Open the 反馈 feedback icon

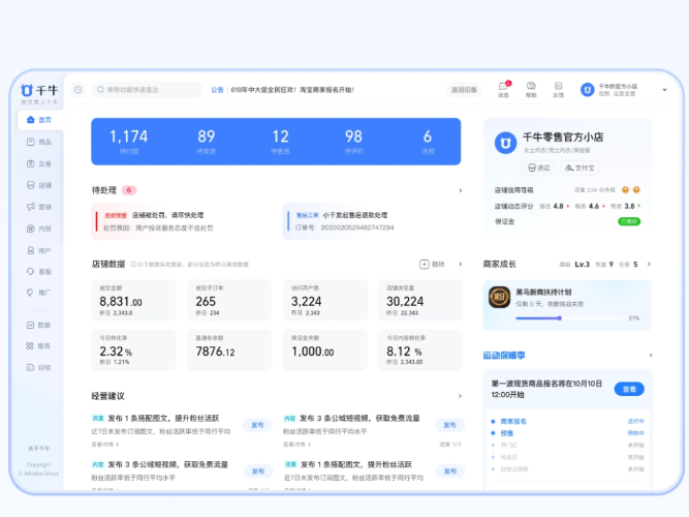click(558, 89)
